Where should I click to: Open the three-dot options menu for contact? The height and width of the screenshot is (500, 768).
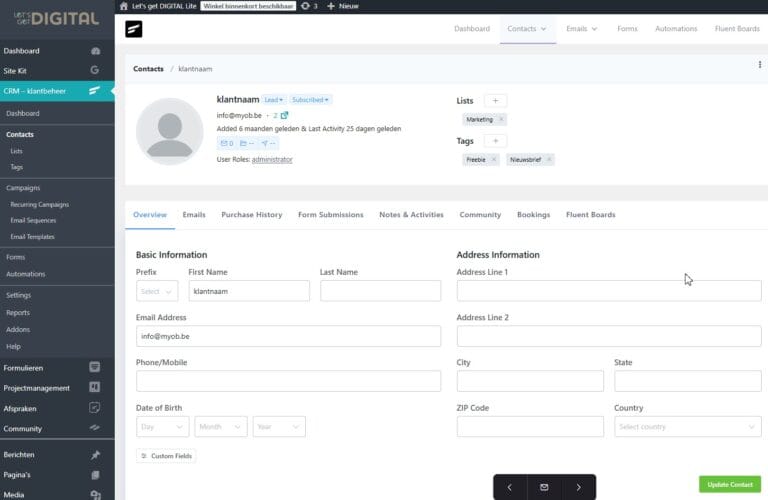760,65
